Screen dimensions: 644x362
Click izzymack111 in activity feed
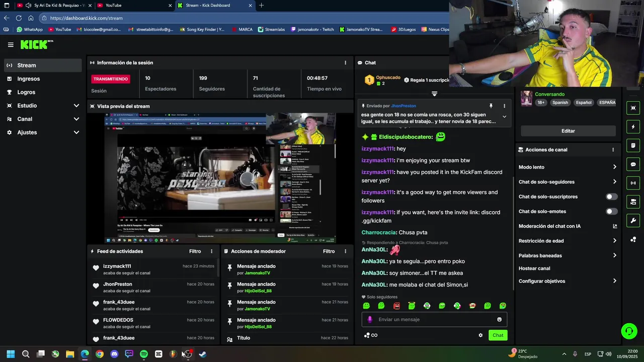(x=117, y=266)
